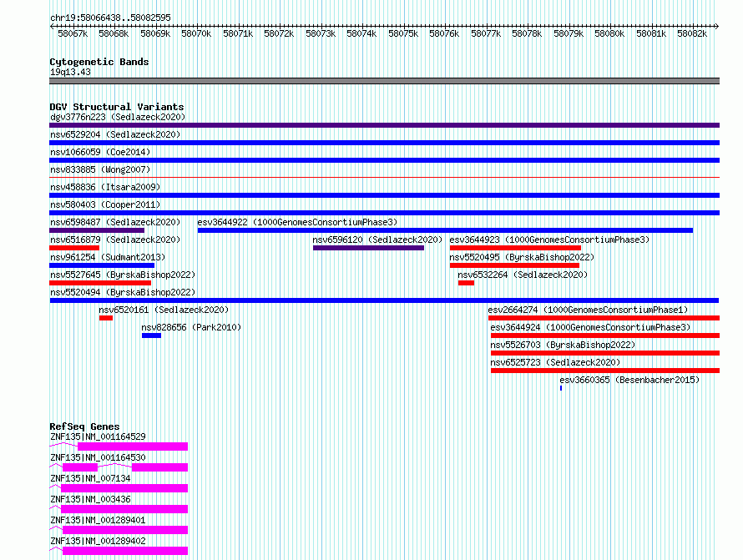
Task: Click the short red nsv6532264 bar
Action: click(467, 283)
